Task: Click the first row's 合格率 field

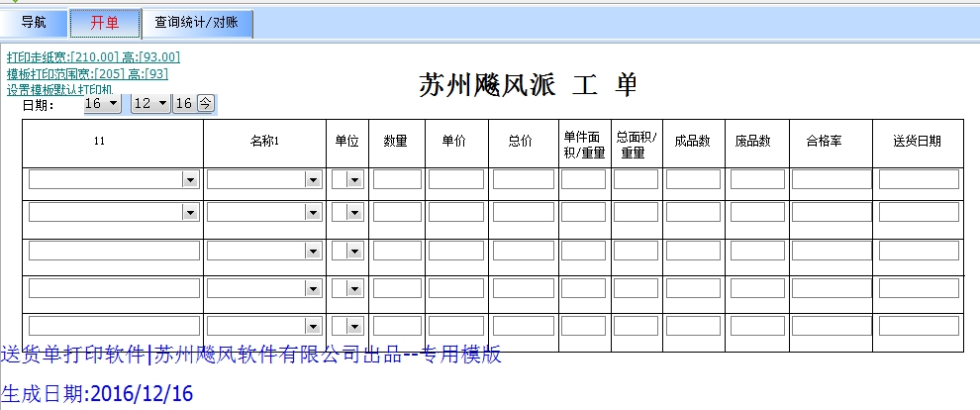Action: click(832, 179)
